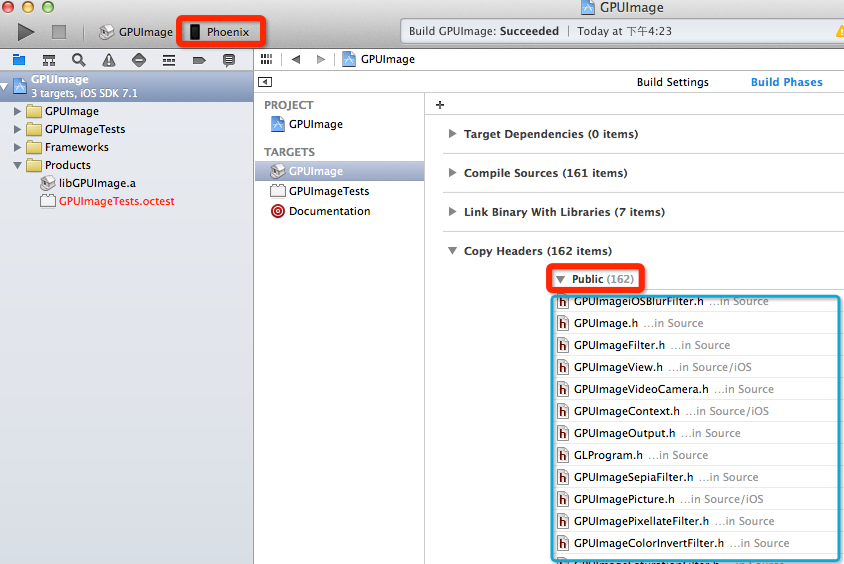The image size is (844, 564).
Task: Switch to the Build Settings tab
Action: [672, 82]
